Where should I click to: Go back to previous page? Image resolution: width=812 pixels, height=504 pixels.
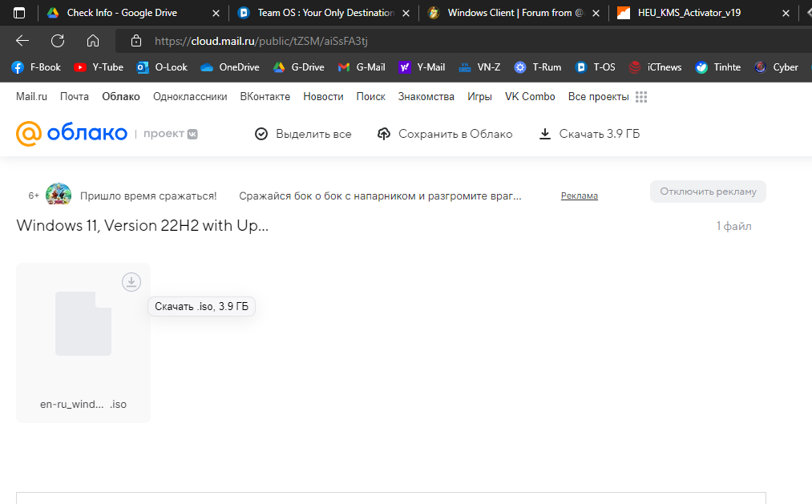point(22,41)
